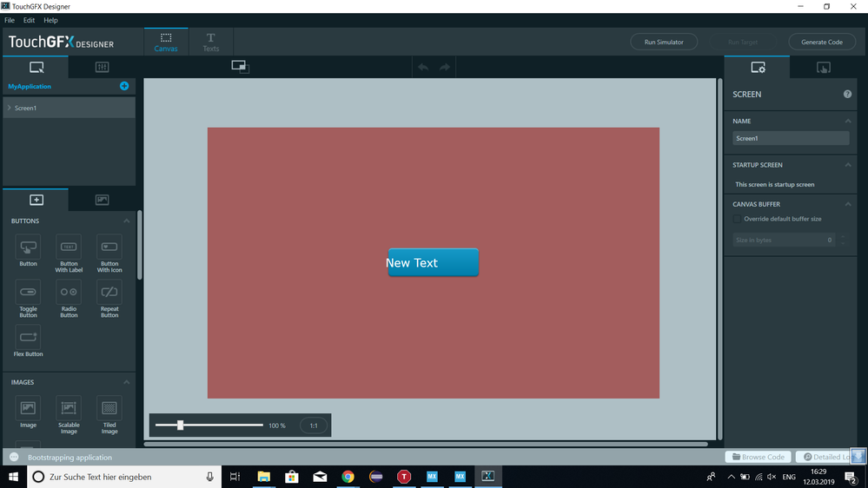Open Chrome from the taskbar

(x=348, y=477)
